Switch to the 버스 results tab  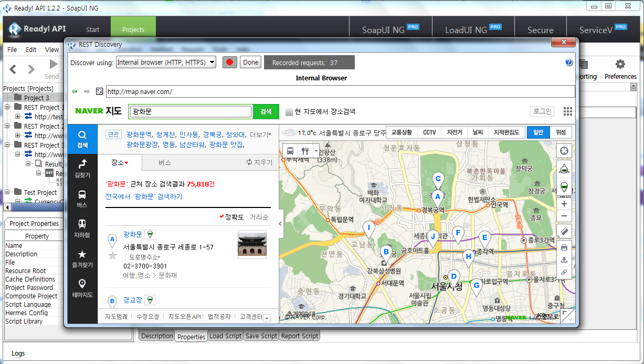165,163
